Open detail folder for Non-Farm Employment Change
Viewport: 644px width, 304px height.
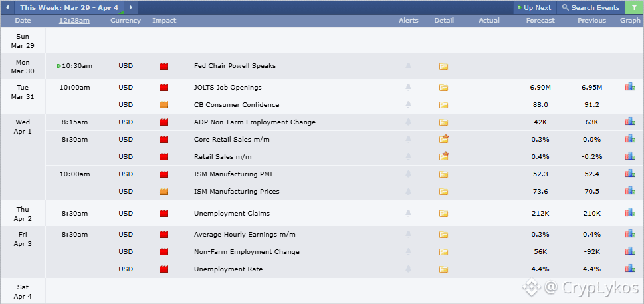[x=443, y=252]
